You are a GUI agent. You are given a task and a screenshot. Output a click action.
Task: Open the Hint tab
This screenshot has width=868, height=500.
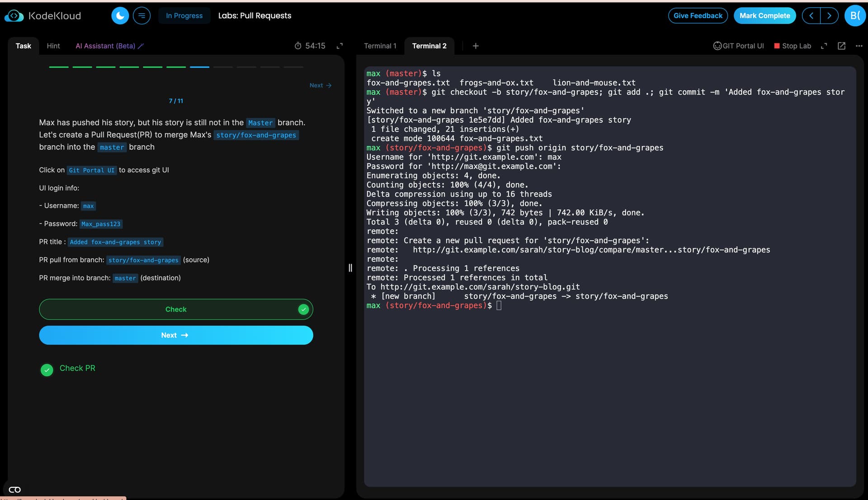[x=53, y=46]
